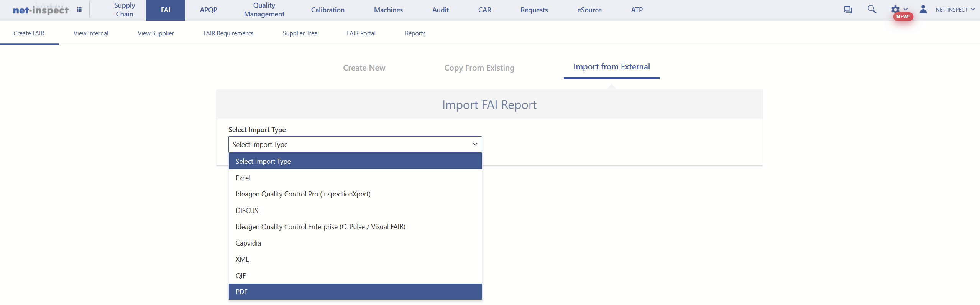
Task: Open the chat messages icon
Action: coord(848,10)
